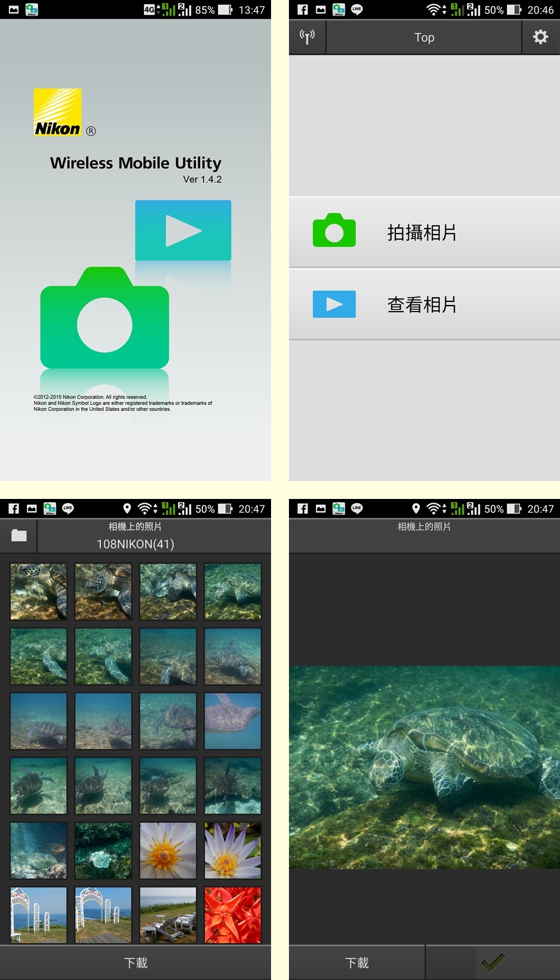Tap Wireless Mobile Utility title text

136,163
